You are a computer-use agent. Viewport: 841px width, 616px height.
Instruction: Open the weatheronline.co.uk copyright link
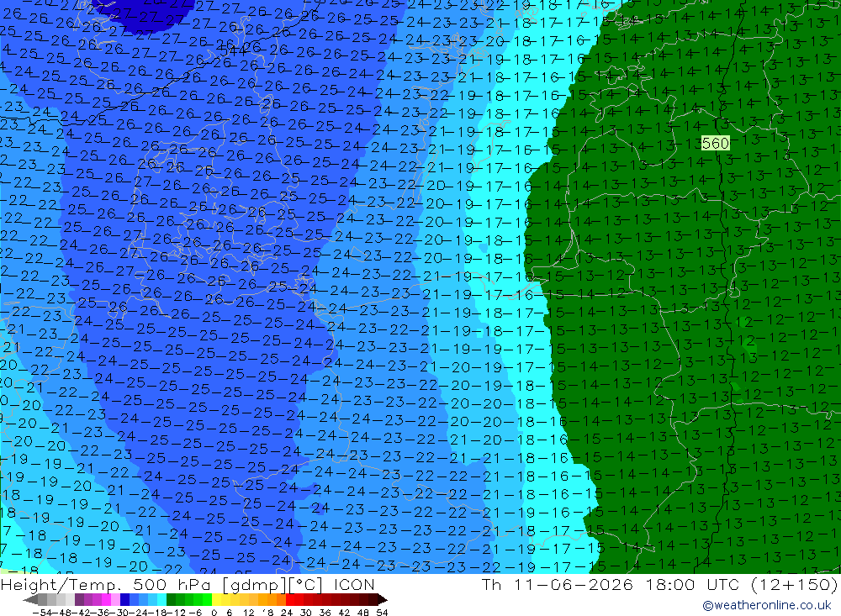point(767,605)
